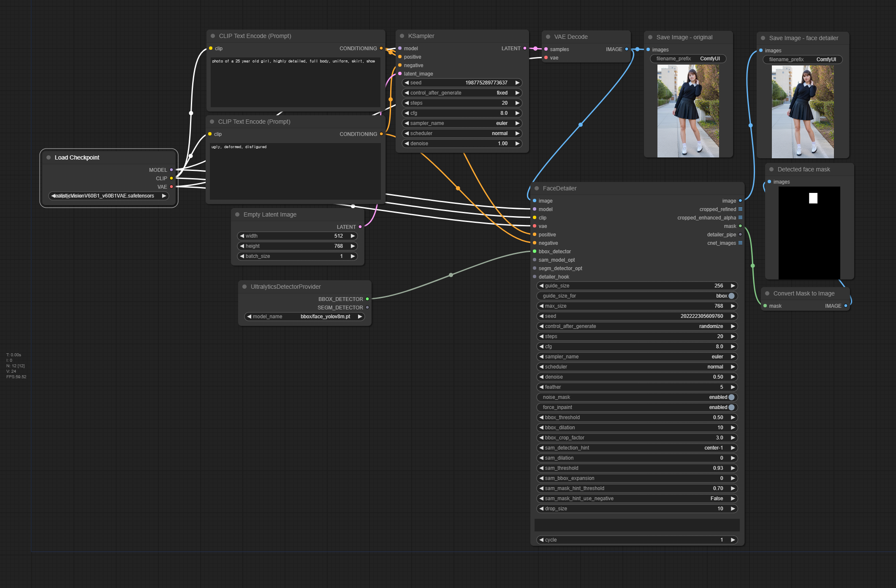Open the KSampler sampler_name euler dropdown
The image size is (896, 588).
pos(462,123)
